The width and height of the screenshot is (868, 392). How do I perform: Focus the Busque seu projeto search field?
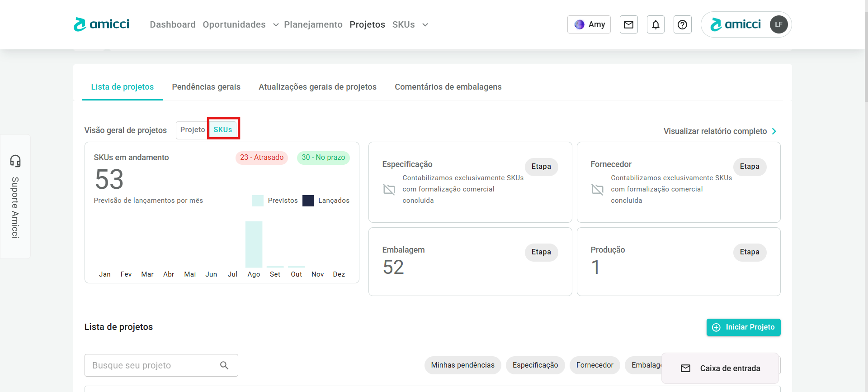tap(151, 365)
